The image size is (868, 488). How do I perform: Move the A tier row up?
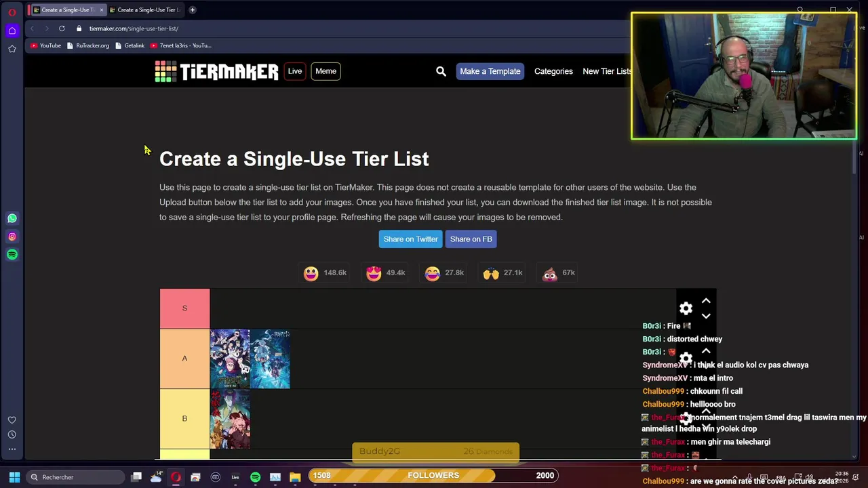(x=706, y=350)
